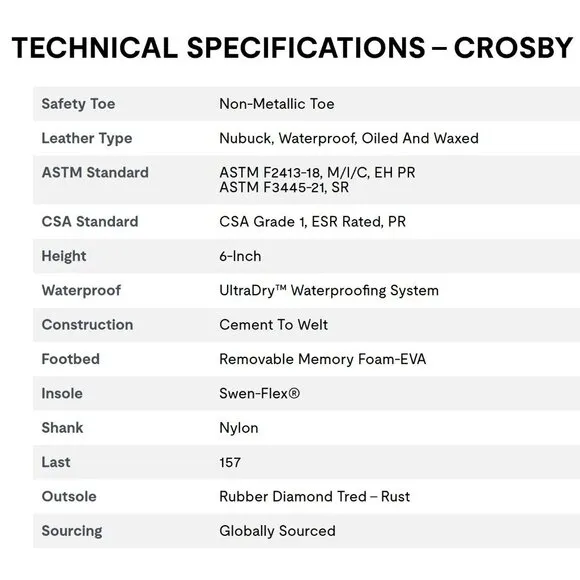Click the CSA Standard label
The image size is (580, 580).
pyautogui.click(x=90, y=222)
